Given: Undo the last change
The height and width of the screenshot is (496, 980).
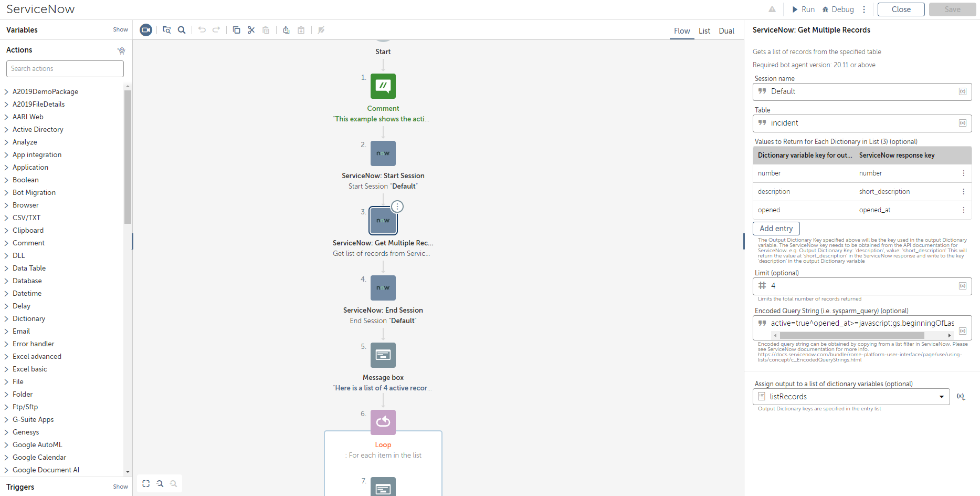Looking at the screenshot, I should point(202,30).
